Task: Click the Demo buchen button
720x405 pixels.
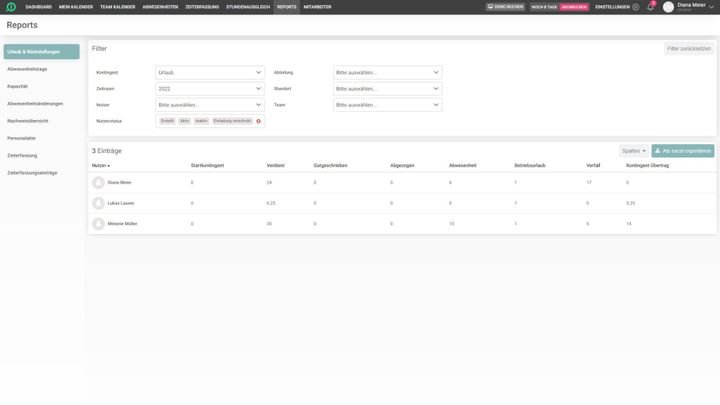Action: tap(505, 7)
